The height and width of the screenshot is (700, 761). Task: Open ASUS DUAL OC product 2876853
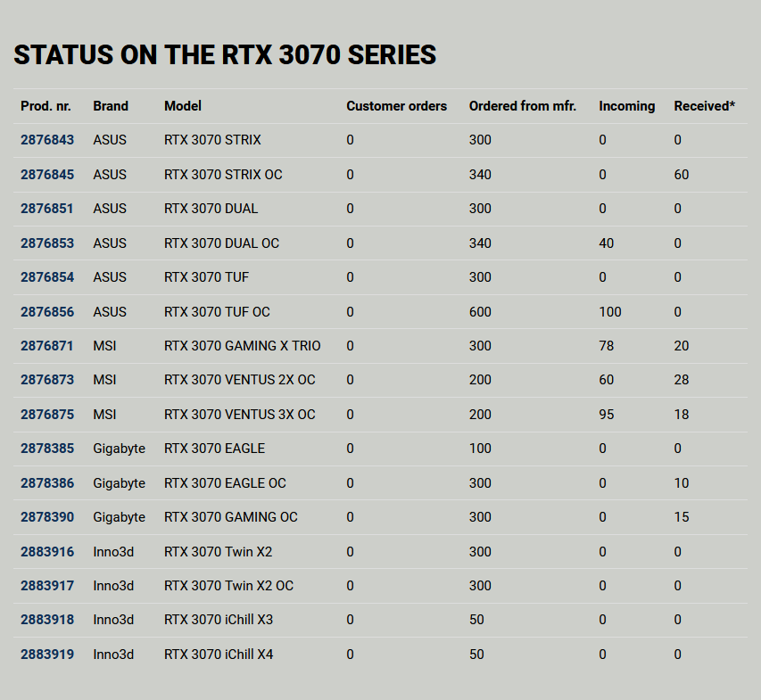[x=47, y=243]
